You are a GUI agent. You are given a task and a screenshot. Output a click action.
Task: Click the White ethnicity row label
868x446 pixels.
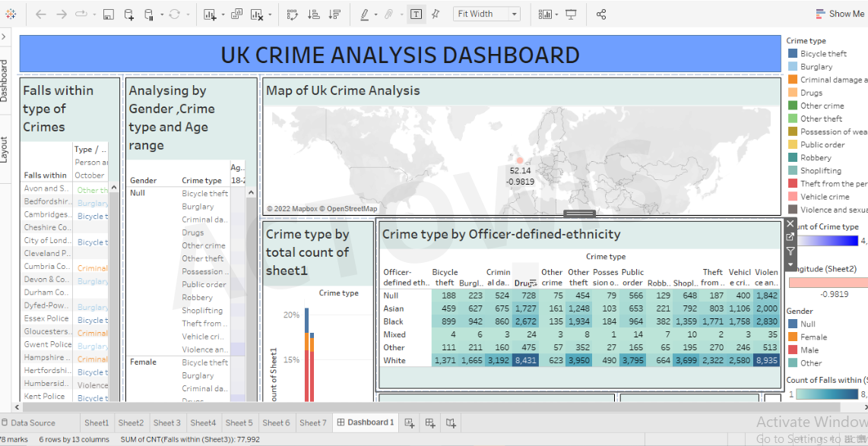(x=394, y=361)
